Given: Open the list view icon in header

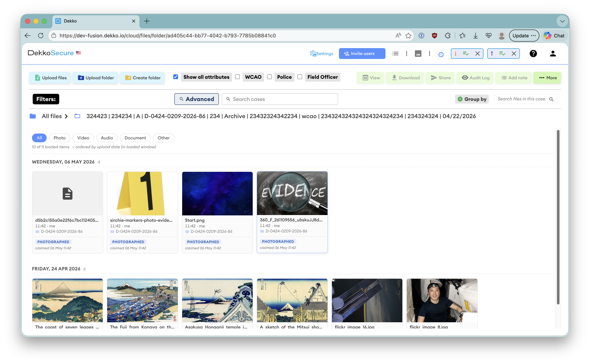Looking at the screenshot, I should [x=395, y=54].
